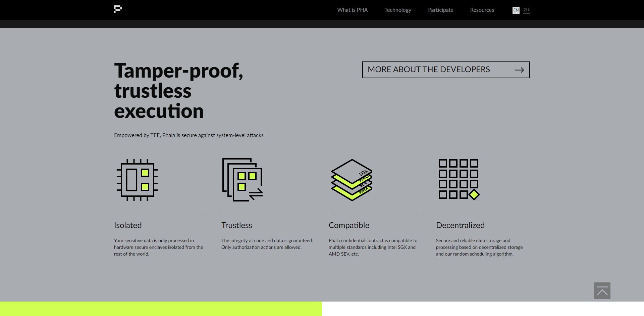Select the Decentralized heading
644x316 pixels.
tap(460, 225)
